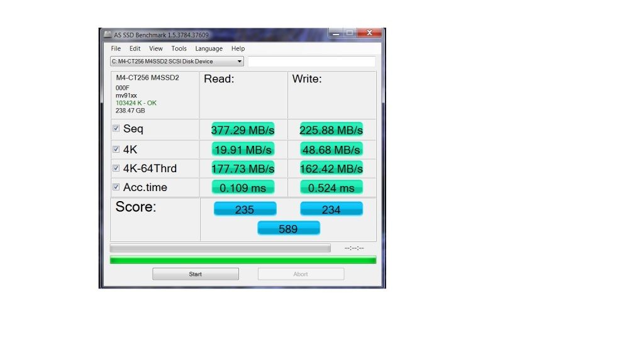Click the write score 234

coord(331,209)
